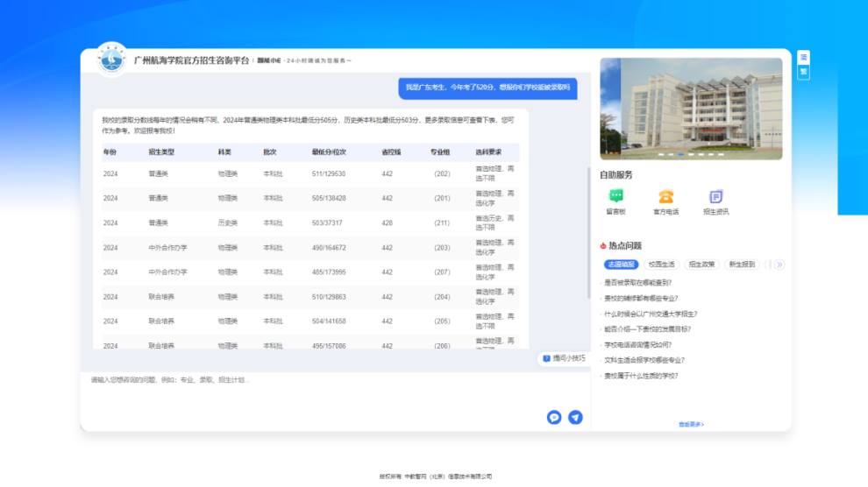
Task: Open question 是否被录取在哪能查到?
Action: 637,283
